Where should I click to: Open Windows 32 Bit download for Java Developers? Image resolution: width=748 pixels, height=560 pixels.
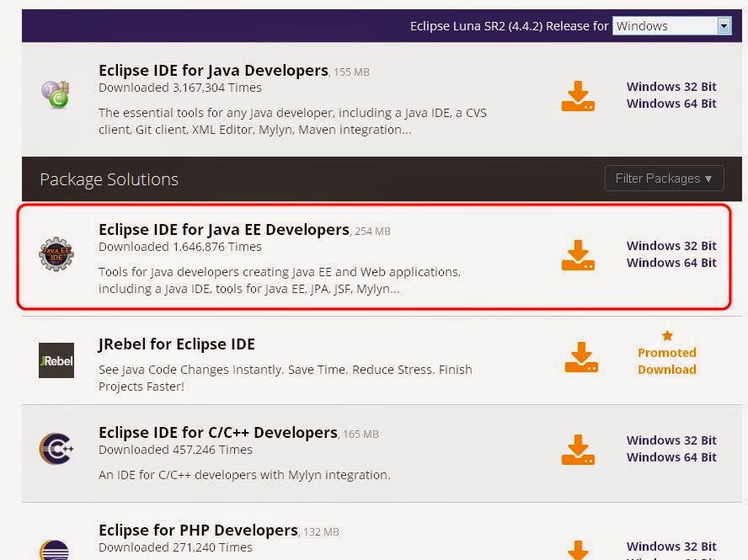point(671,86)
